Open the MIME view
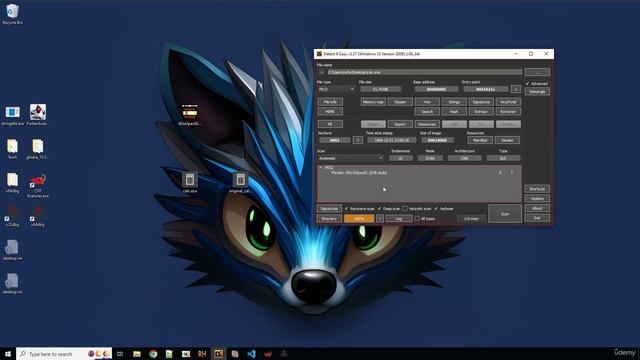This screenshot has height=360, width=640. [x=330, y=111]
